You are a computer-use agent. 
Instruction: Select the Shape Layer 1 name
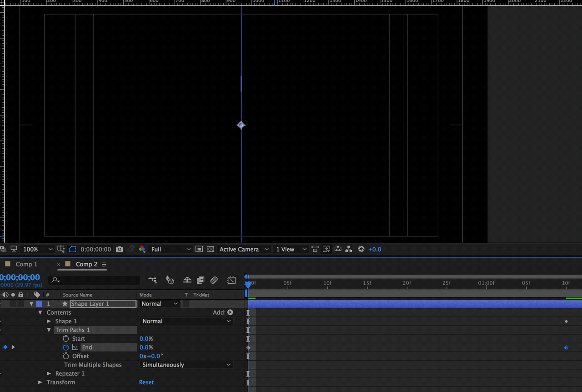click(103, 304)
